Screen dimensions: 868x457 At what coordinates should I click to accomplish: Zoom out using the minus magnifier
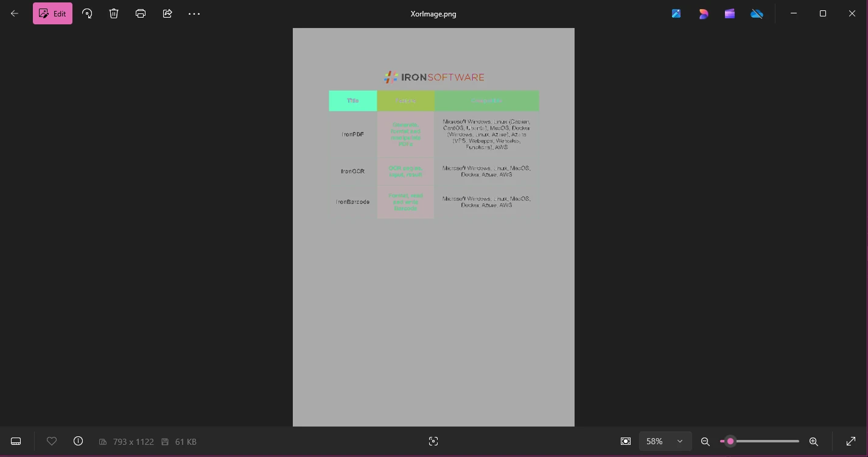pyautogui.click(x=705, y=441)
